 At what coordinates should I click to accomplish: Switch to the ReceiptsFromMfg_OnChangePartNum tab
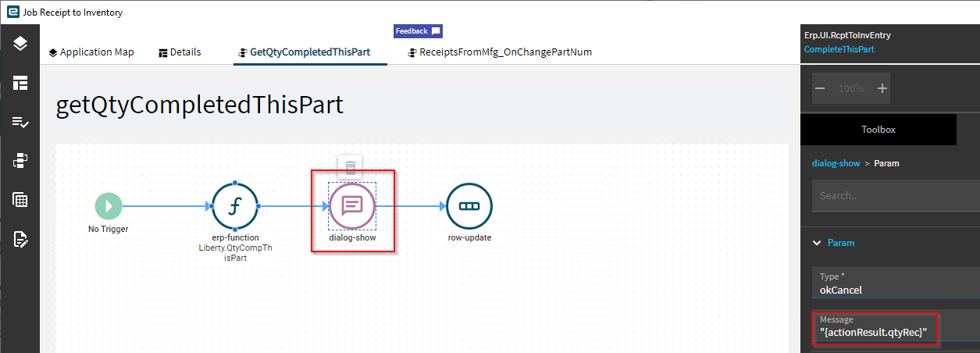coord(500,52)
